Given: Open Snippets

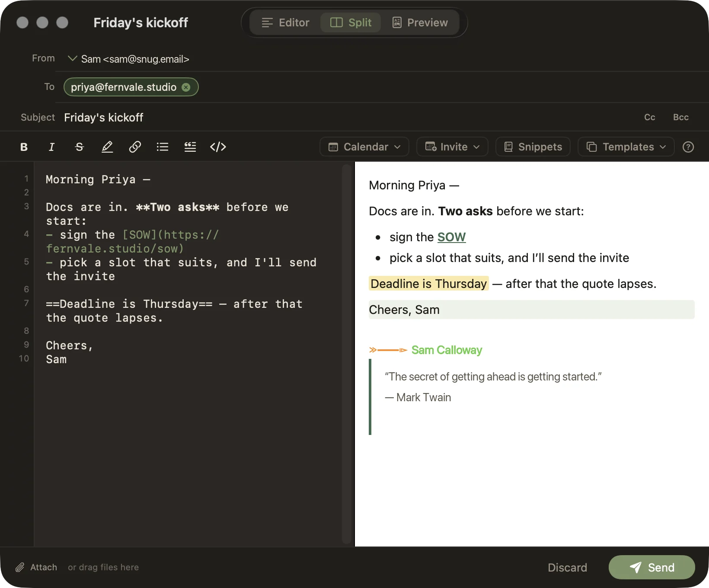Looking at the screenshot, I should (x=533, y=147).
